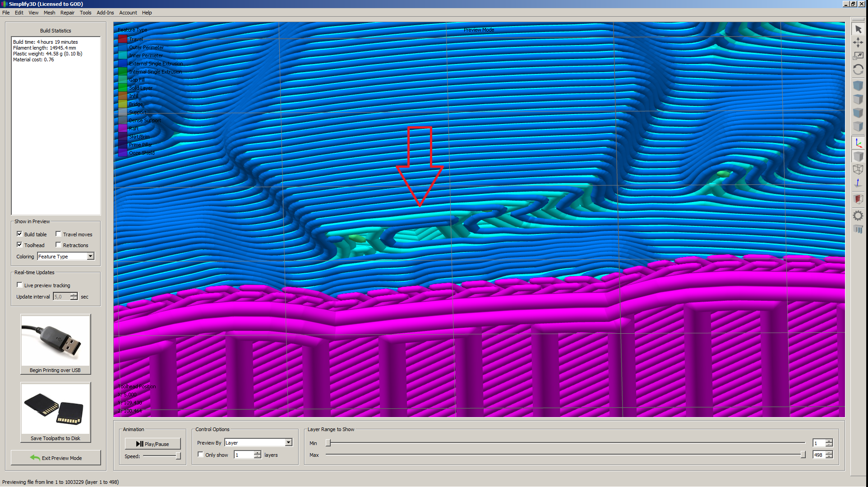Increase Update interval stepper up arrow

(x=74, y=294)
